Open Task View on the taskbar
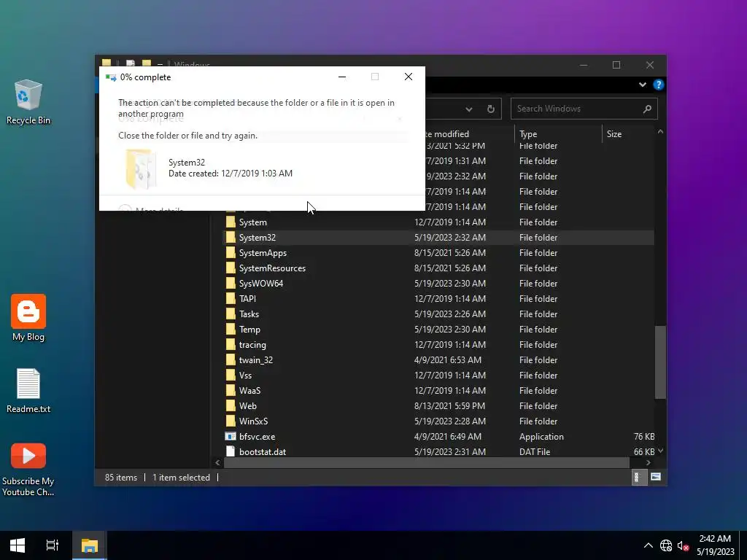 tap(53, 545)
